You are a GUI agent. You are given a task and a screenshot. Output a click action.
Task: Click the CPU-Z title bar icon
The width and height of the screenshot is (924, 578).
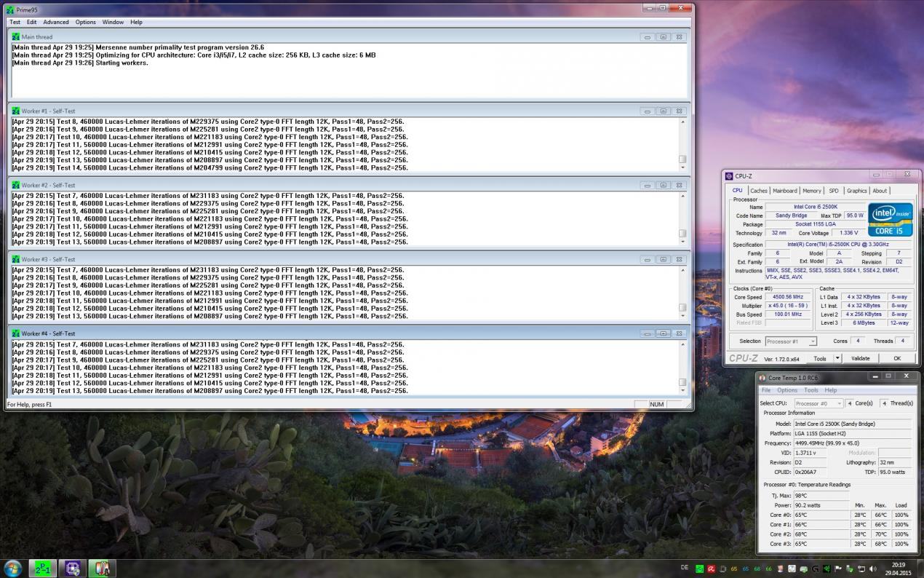[729, 175]
